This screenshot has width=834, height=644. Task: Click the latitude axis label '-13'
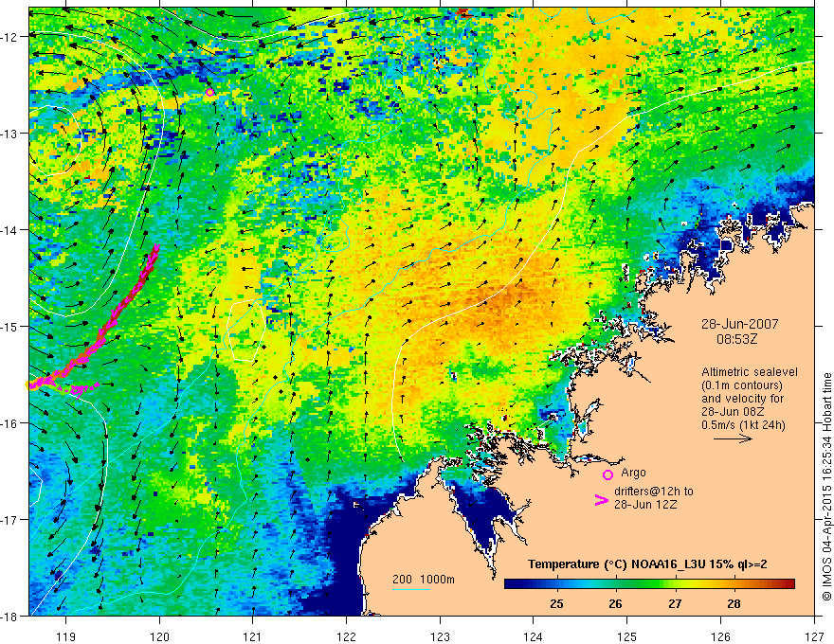pos(10,134)
